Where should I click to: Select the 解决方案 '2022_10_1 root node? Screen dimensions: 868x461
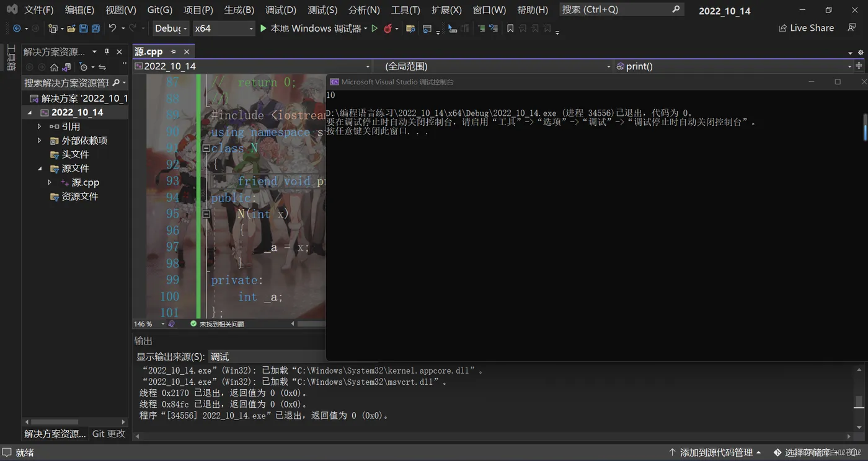[79, 99]
